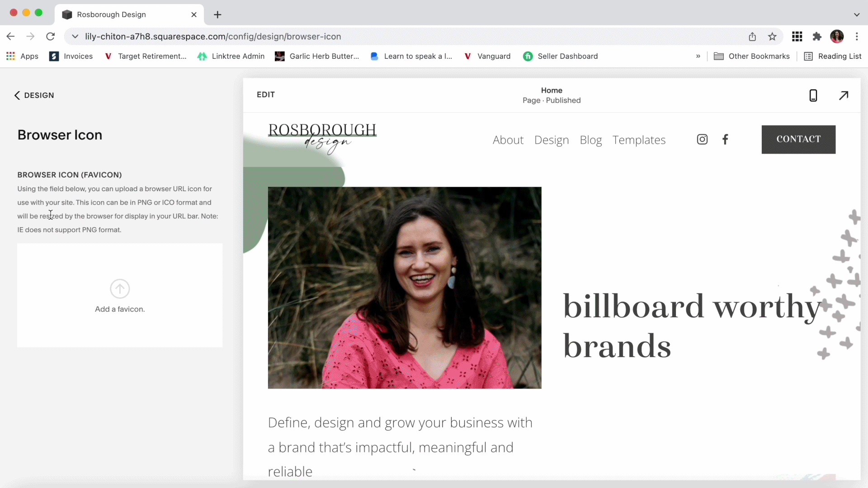Click the browser forward arrow
The image size is (868, 488).
click(30, 37)
